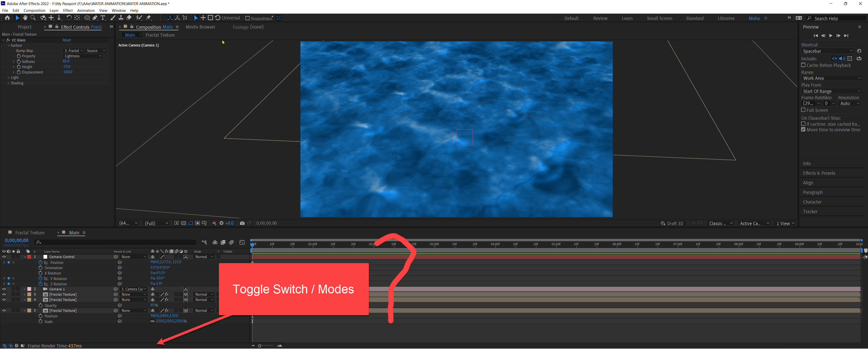The width and height of the screenshot is (868, 349).
Task: Open the Effect menu
Action: coord(68,10)
